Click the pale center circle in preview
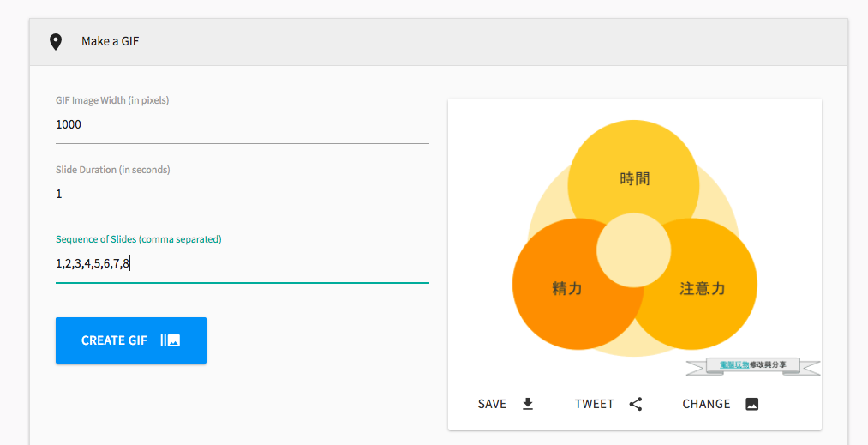 tap(634, 251)
